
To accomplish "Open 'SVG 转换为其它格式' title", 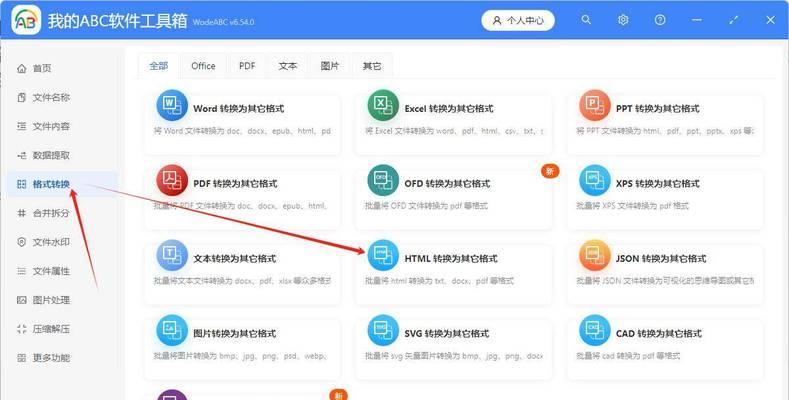I will click(x=447, y=334).
